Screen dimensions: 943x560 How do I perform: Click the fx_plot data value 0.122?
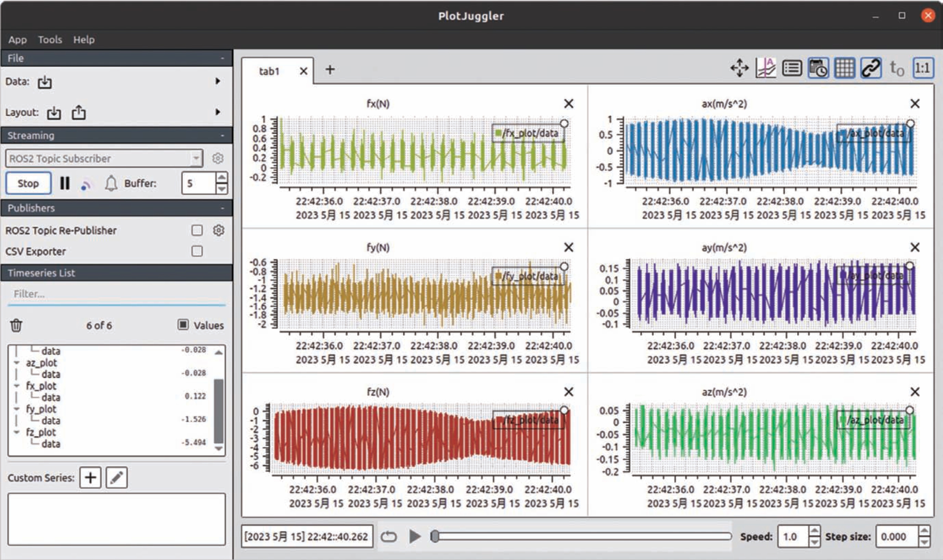[x=195, y=396]
